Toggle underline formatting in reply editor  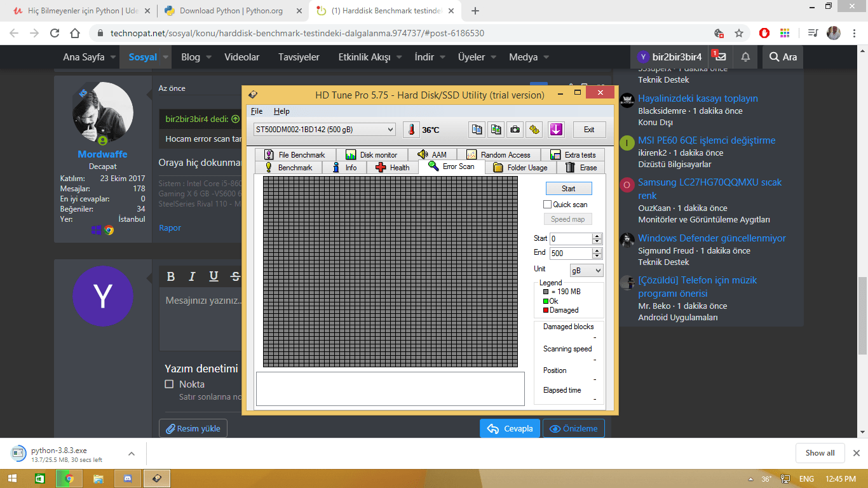214,276
